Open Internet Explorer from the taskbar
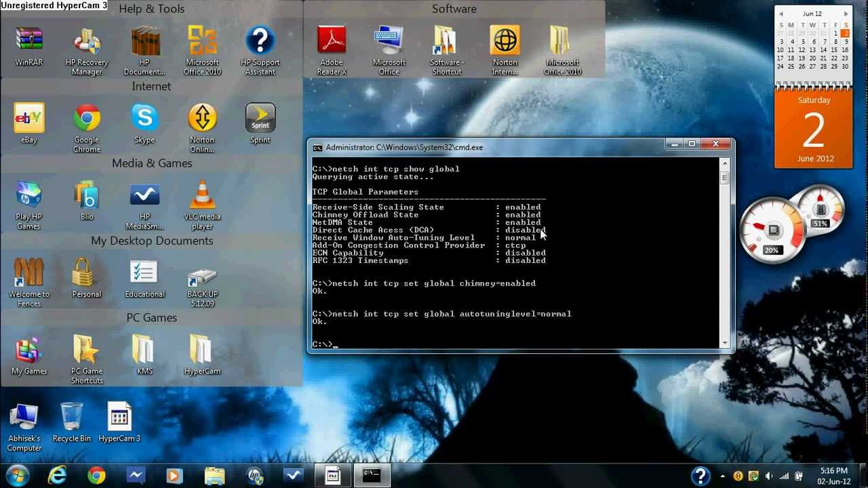This screenshot has height=488, width=868. point(57,475)
